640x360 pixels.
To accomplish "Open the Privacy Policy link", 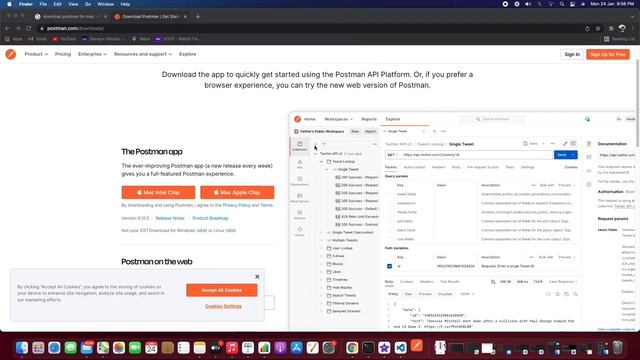I will point(236,205).
